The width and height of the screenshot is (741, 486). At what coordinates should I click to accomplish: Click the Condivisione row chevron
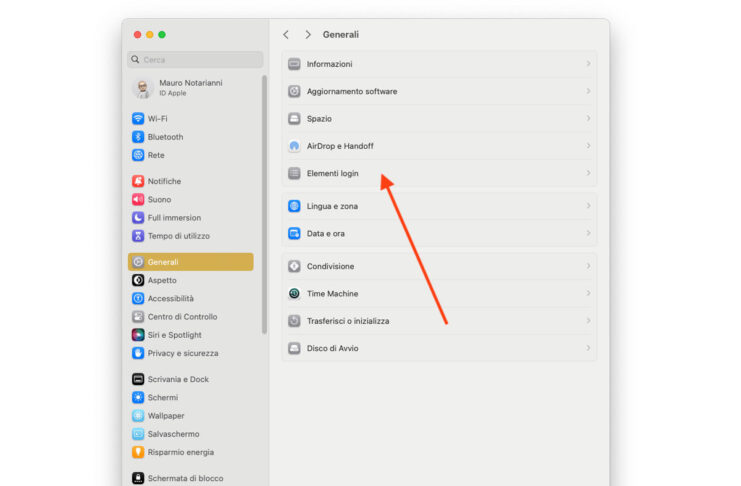[588, 266]
